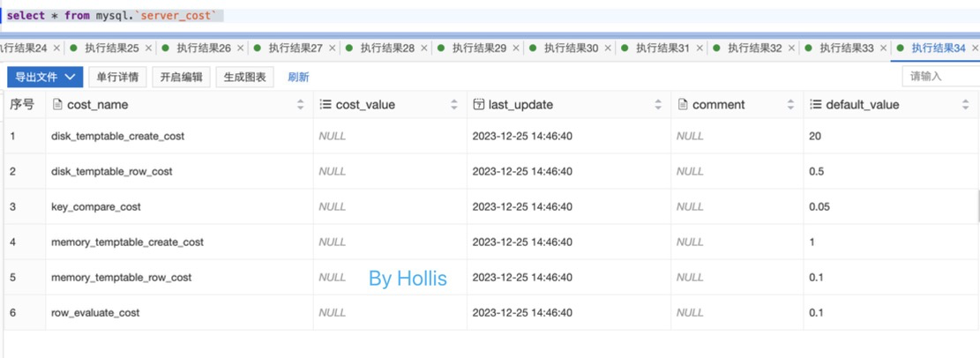
Task: Click the cost_value column type icon
Action: tap(325, 105)
